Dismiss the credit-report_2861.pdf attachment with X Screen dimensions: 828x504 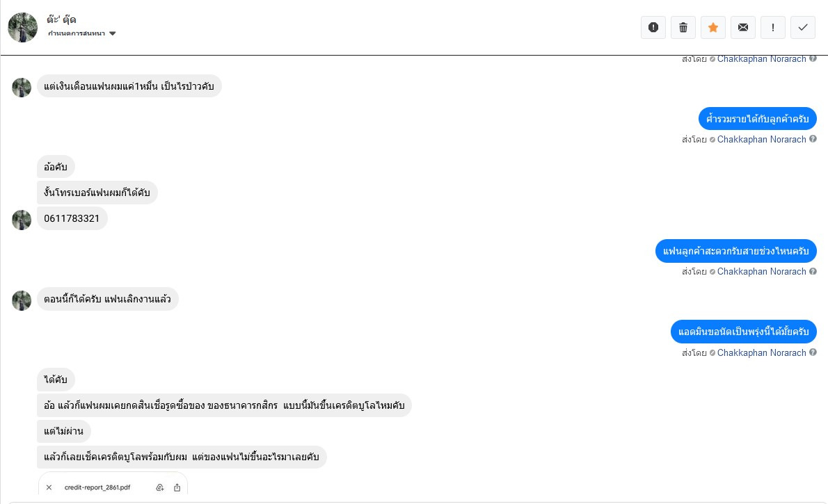click(x=49, y=487)
